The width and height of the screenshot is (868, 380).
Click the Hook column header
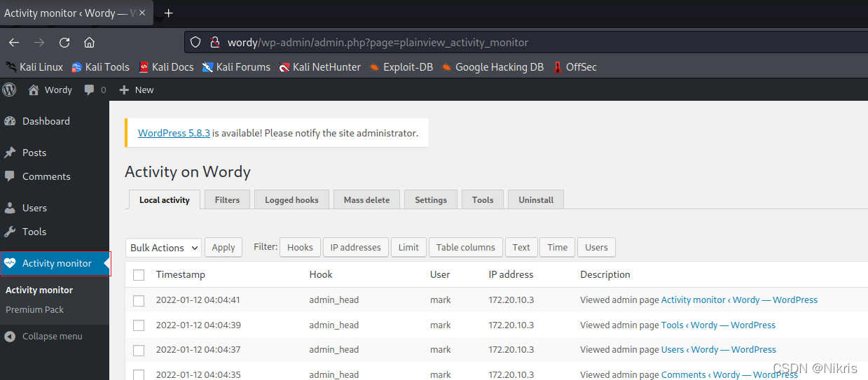[321, 274]
